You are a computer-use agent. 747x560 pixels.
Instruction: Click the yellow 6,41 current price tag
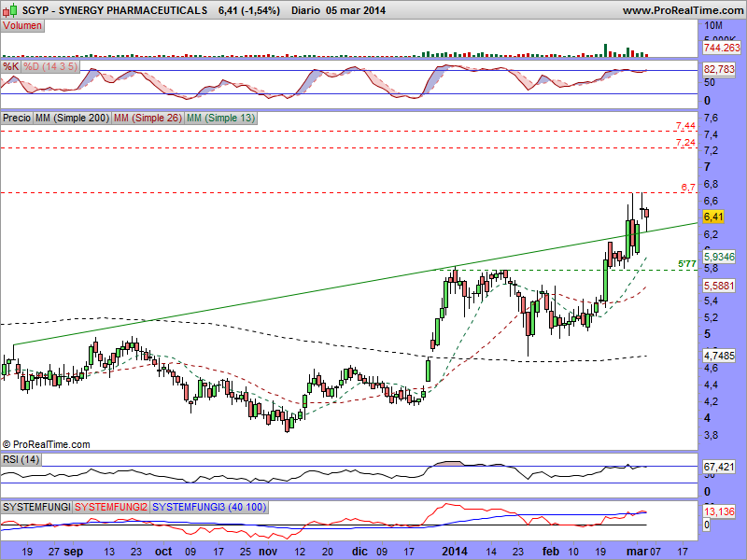click(x=713, y=217)
